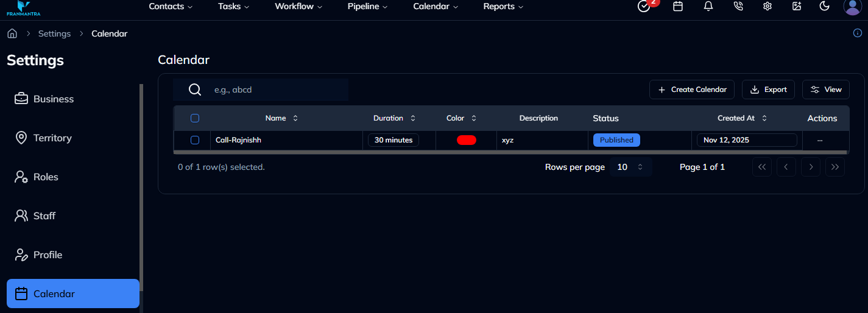The height and width of the screenshot is (313, 868).
Task: Open the Tasks dropdown menu
Action: point(234,6)
